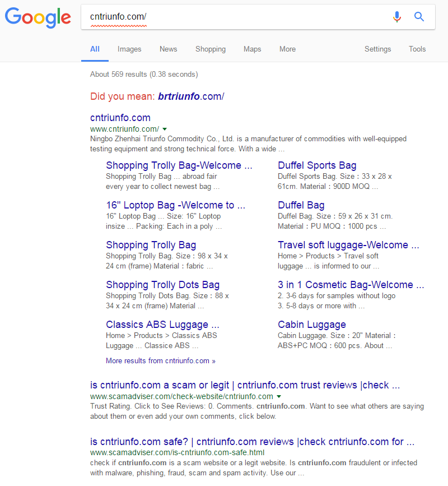
Task: Open '3 in 1 Cosmetic Bag-Welcome ...' sitelink
Action: [351, 285]
